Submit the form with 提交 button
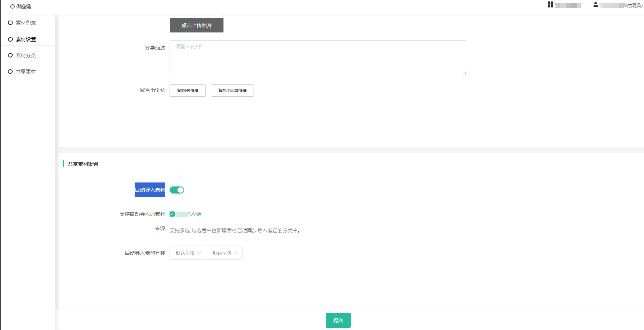644x330 pixels. click(338, 321)
